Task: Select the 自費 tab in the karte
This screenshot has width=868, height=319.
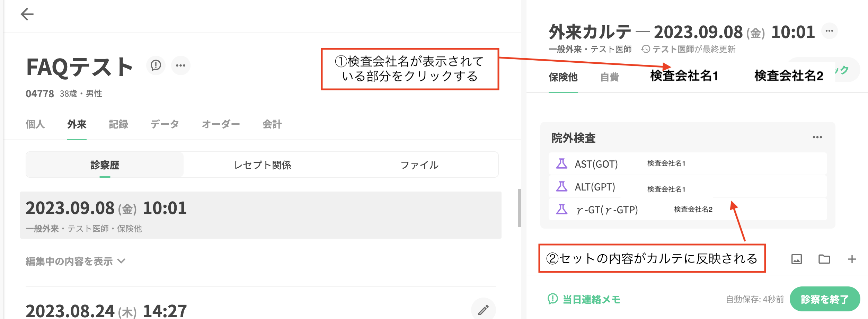Action: pyautogui.click(x=609, y=77)
